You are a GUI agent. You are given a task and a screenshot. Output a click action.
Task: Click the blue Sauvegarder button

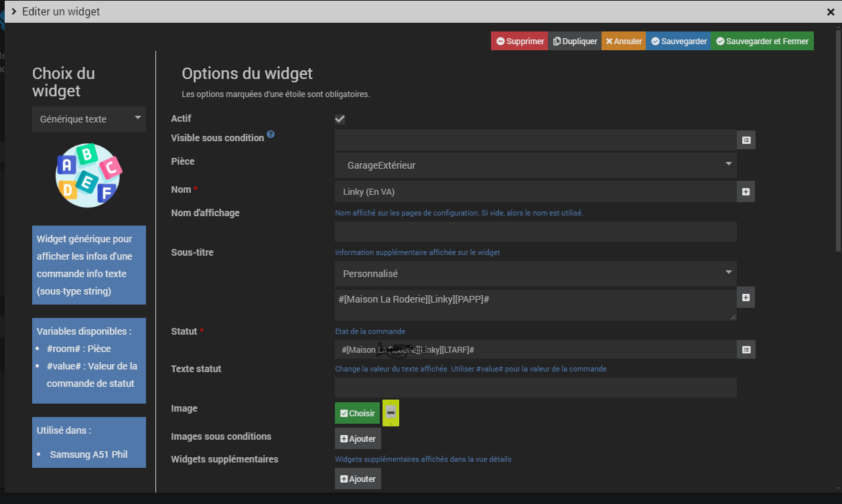(x=678, y=41)
